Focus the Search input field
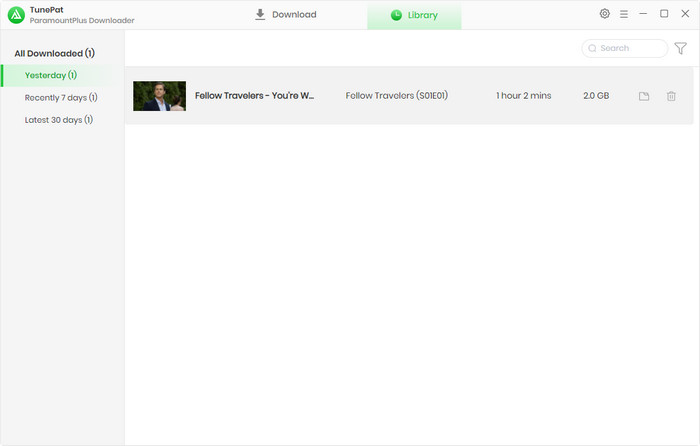 pyautogui.click(x=630, y=48)
